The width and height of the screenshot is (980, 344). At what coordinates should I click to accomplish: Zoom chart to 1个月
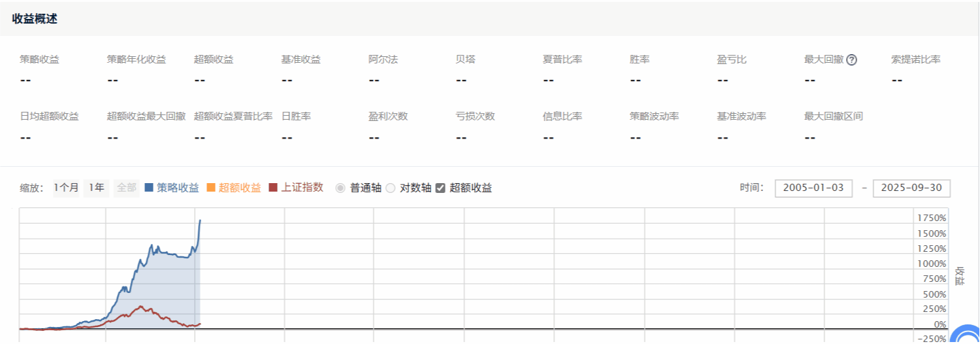click(x=66, y=188)
